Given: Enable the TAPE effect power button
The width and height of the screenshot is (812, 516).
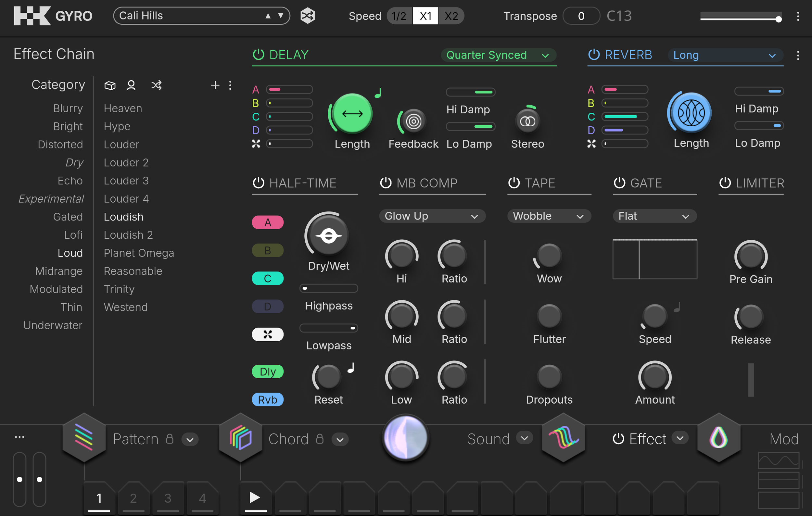Looking at the screenshot, I should 514,183.
